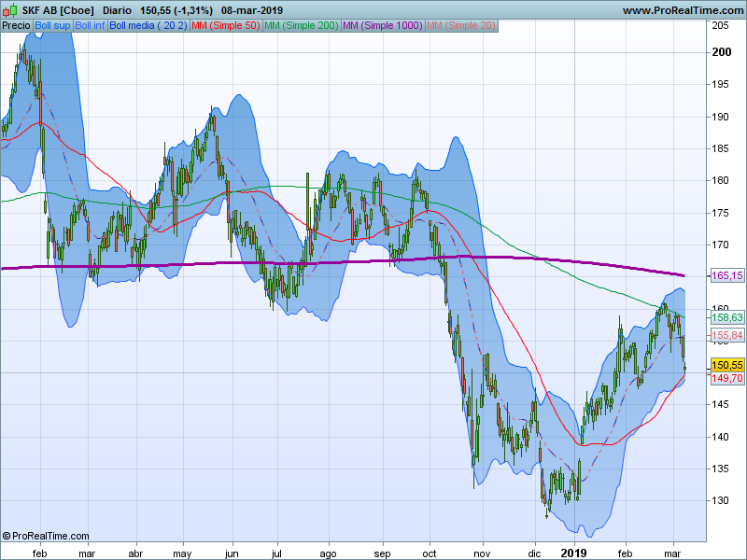This screenshot has height=560, width=747.
Task: Click the 170 price axis label
Action: 720,245
